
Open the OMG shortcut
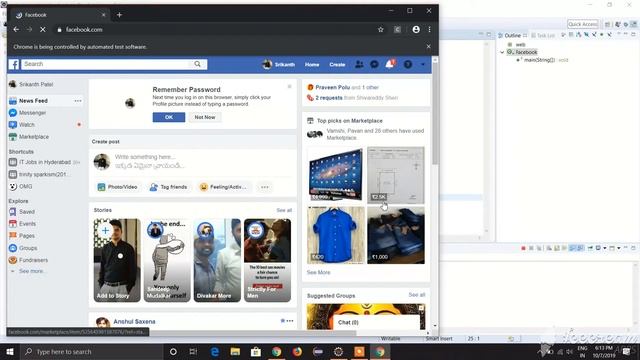tap(25, 186)
